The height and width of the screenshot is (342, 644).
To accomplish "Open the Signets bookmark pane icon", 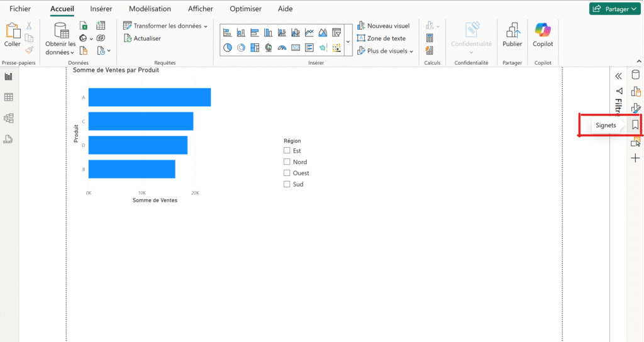I will click(x=635, y=124).
